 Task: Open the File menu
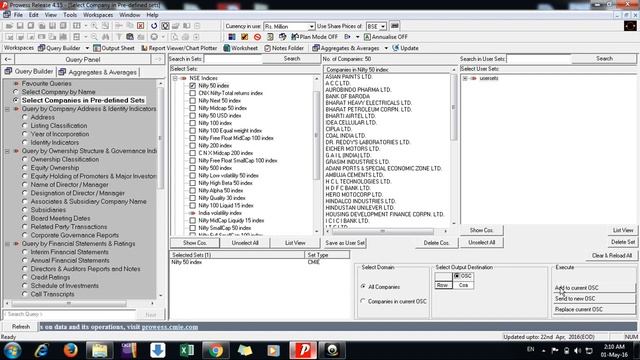[x=18, y=15]
